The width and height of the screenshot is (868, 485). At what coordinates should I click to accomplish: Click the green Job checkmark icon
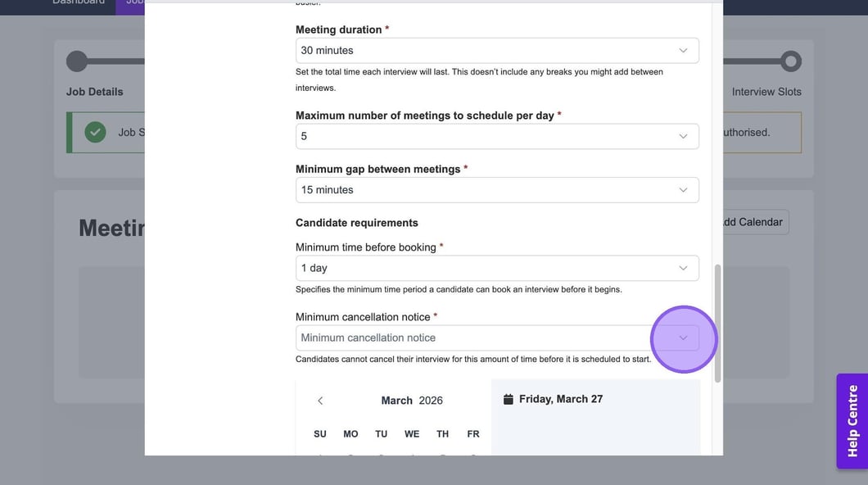[96, 132]
